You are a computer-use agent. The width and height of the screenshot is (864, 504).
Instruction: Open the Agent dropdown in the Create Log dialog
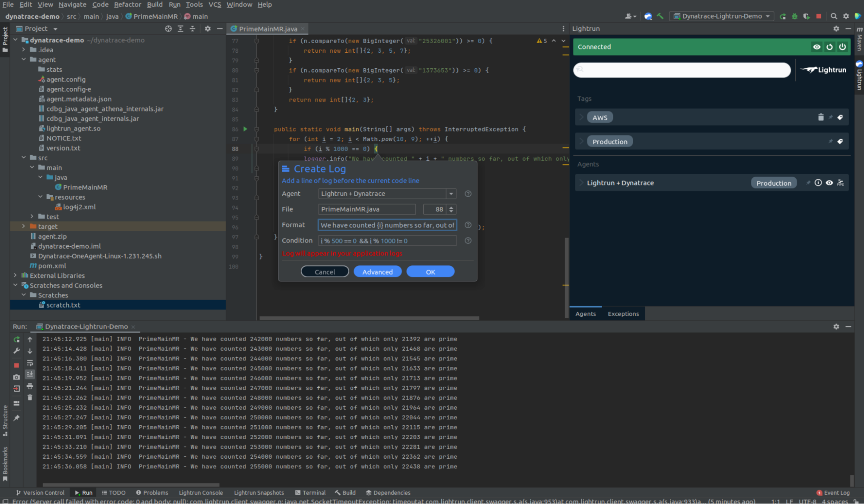[x=451, y=194]
